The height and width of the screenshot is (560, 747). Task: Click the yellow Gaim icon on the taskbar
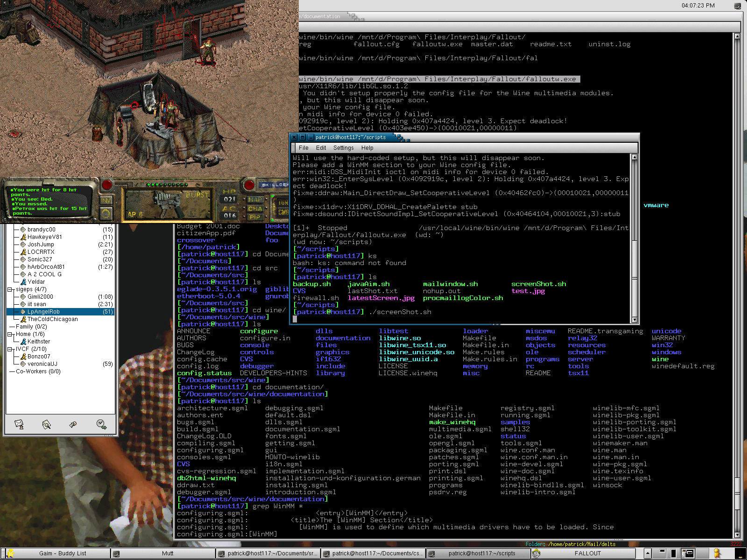10,553
